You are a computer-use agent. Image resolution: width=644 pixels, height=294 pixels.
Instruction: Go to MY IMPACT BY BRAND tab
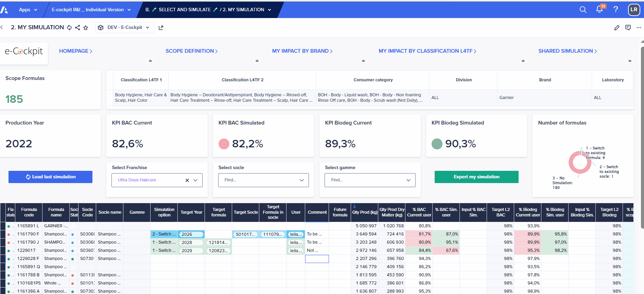pos(302,51)
